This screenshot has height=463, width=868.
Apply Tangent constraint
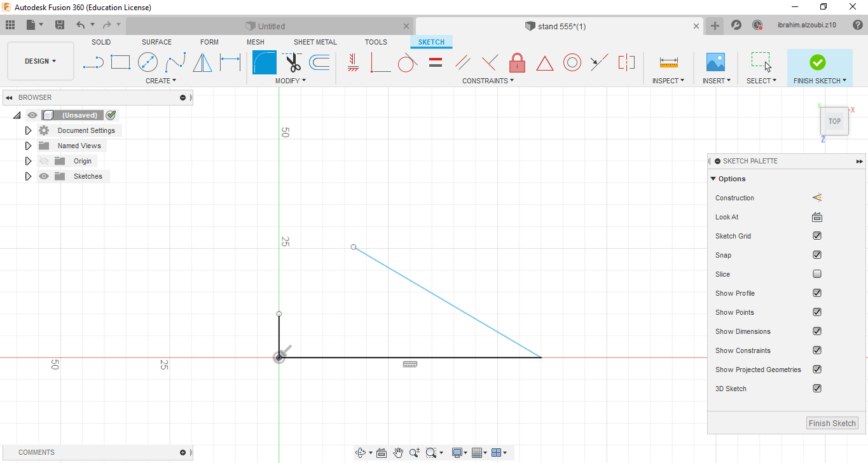[408, 62]
